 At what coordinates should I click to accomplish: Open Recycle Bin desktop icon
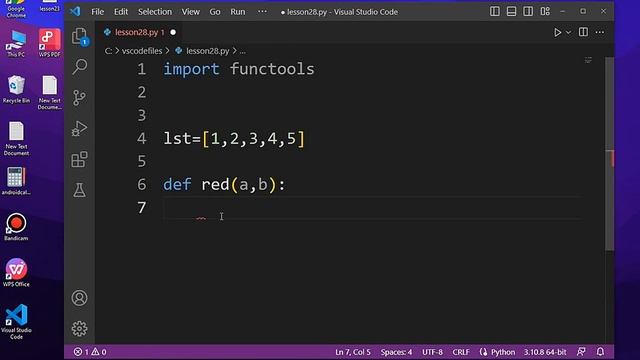tap(16, 89)
